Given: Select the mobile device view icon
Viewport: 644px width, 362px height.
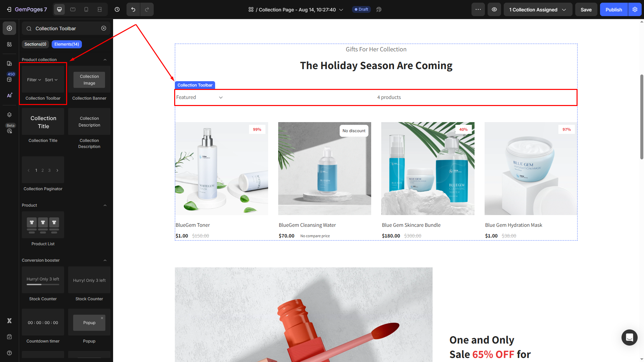Looking at the screenshot, I should pyautogui.click(x=86, y=9).
